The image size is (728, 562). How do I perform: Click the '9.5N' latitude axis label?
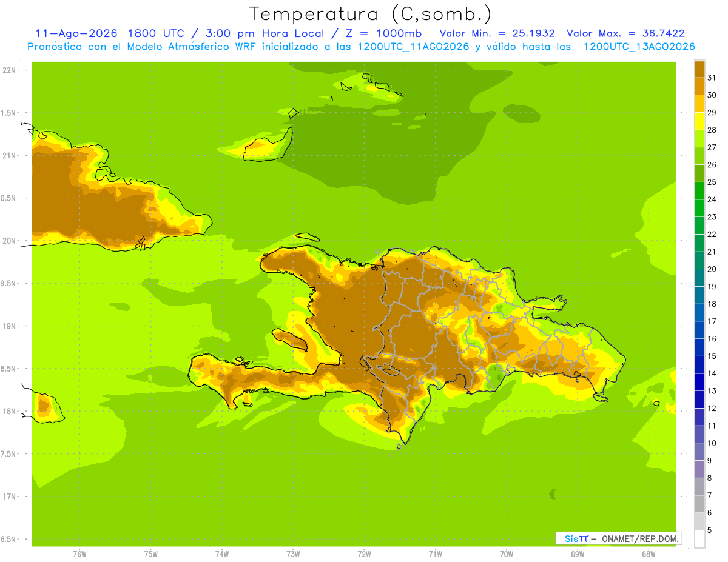point(9,284)
